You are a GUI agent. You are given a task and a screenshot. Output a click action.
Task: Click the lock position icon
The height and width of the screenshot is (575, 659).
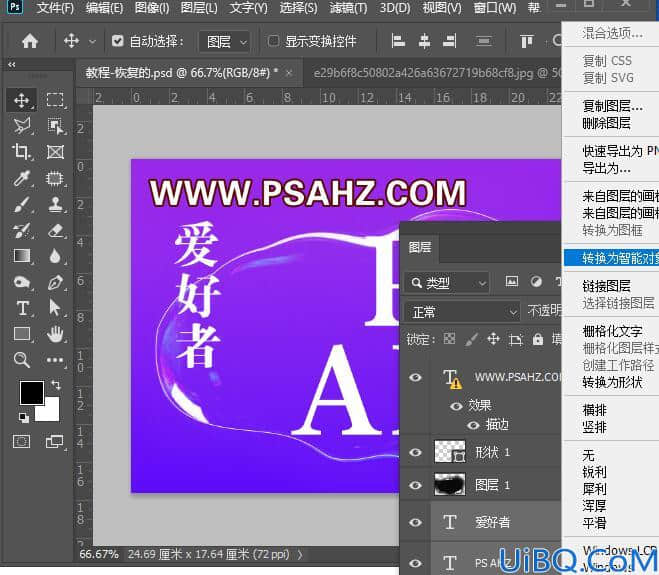click(493, 339)
